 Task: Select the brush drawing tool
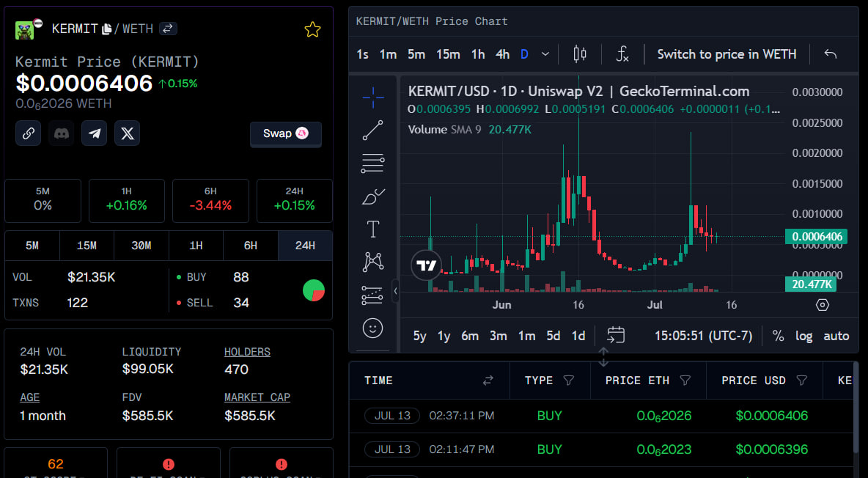tap(373, 196)
